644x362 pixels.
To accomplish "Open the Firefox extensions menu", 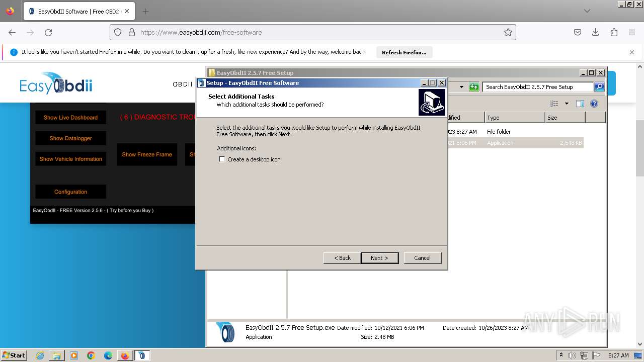I will [x=614, y=32].
